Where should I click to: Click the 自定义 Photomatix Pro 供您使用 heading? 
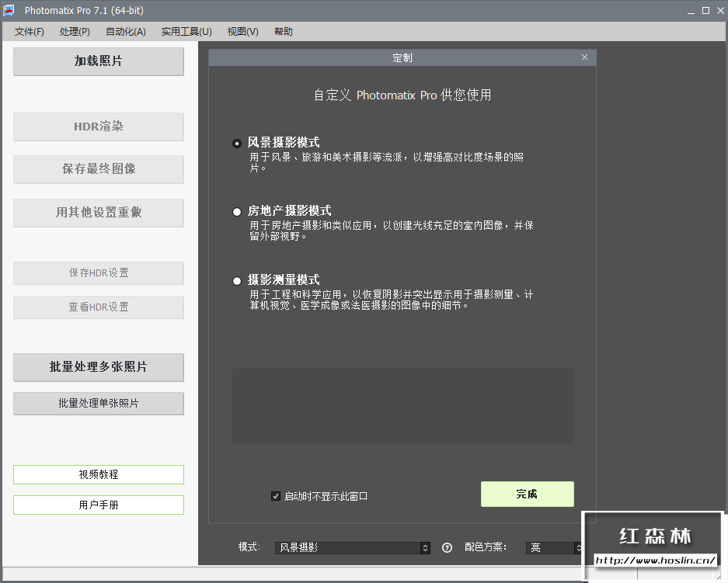pyautogui.click(x=402, y=95)
